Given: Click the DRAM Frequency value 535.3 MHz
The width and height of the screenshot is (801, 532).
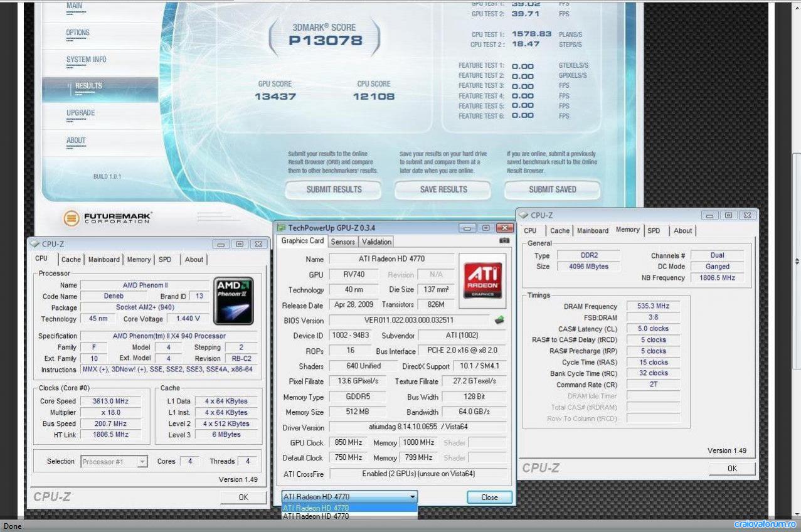Looking at the screenshot, I should coord(653,307).
